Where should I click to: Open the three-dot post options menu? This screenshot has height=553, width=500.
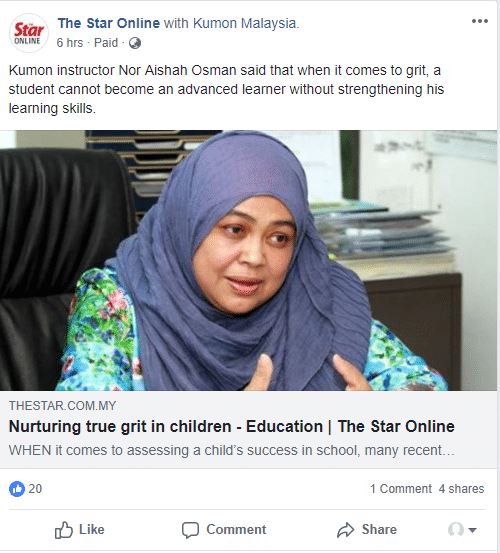480,21
